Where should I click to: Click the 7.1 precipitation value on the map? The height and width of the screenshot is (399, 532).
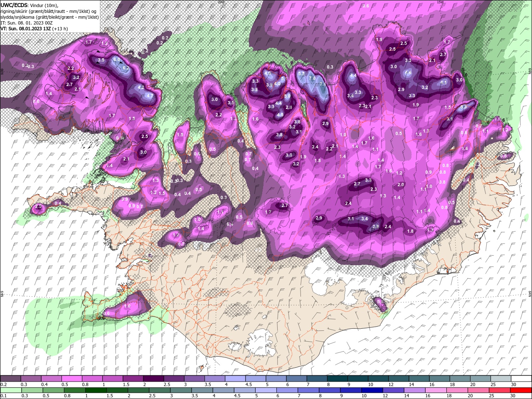323,84
